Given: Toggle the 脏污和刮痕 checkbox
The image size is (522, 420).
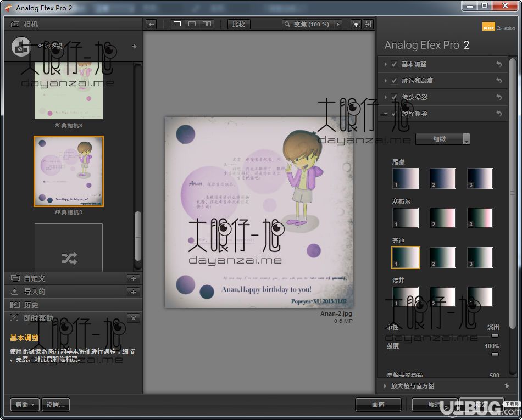Looking at the screenshot, I should [x=394, y=81].
